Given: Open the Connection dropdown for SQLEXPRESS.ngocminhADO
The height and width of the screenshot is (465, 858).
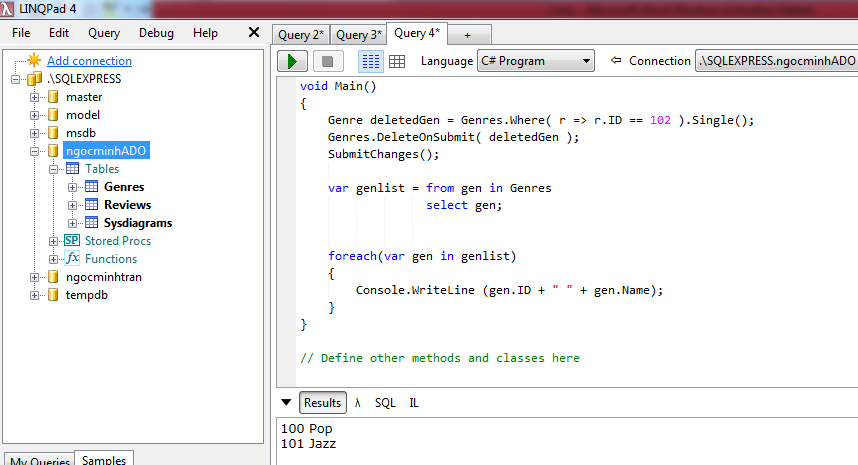Looking at the screenshot, I should pos(776,61).
